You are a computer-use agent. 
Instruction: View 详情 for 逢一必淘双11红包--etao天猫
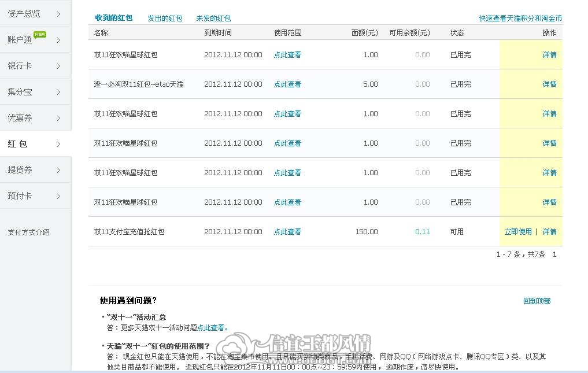(x=549, y=84)
